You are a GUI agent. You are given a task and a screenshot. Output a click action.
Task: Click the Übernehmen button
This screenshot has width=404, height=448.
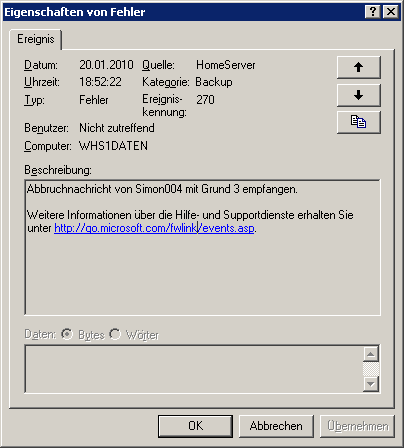357,426
